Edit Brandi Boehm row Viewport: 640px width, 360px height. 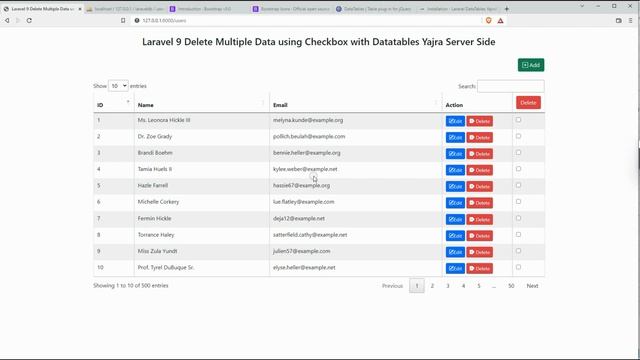tap(455, 154)
